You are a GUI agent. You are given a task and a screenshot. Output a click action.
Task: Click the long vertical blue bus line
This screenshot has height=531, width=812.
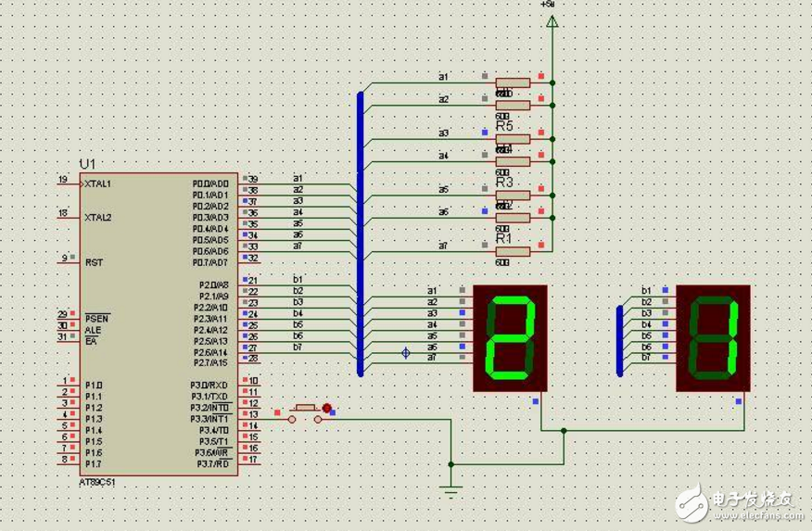click(360, 232)
